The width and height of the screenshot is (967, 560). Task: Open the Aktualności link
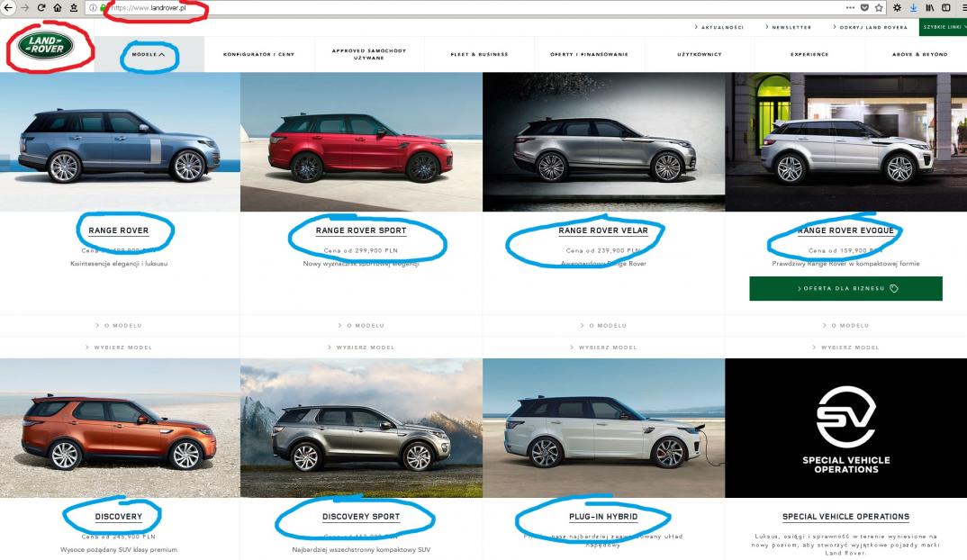click(x=719, y=27)
